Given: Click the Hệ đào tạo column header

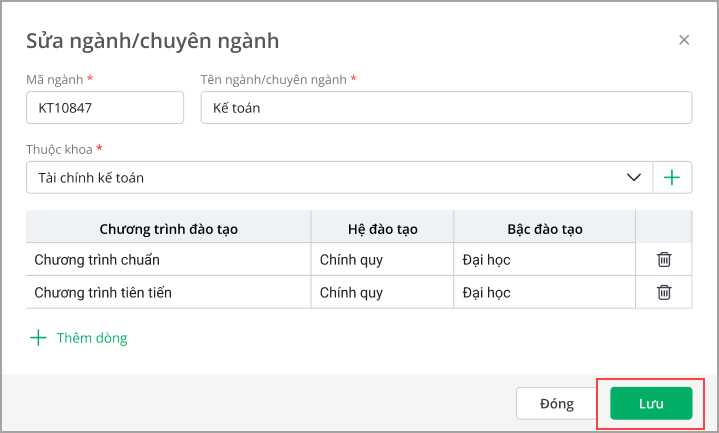Looking at the screenshot, I should click(382, 229).
